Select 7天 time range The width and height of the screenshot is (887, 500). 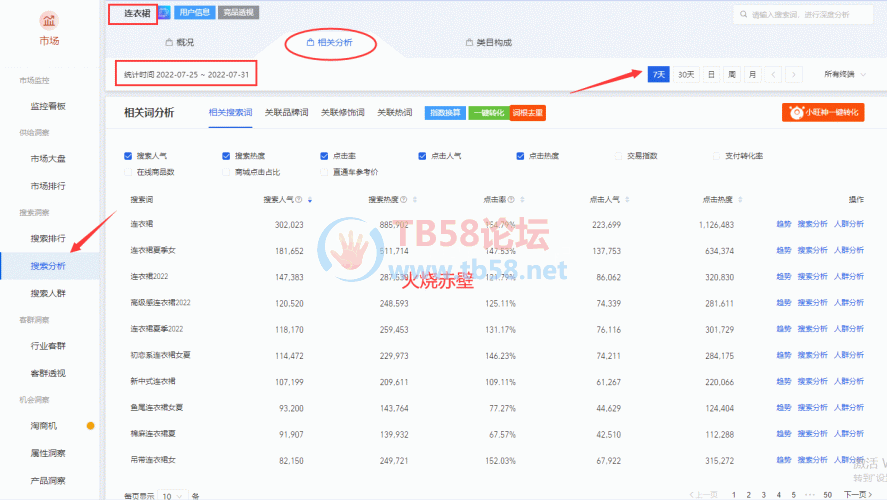pos(658,75)
